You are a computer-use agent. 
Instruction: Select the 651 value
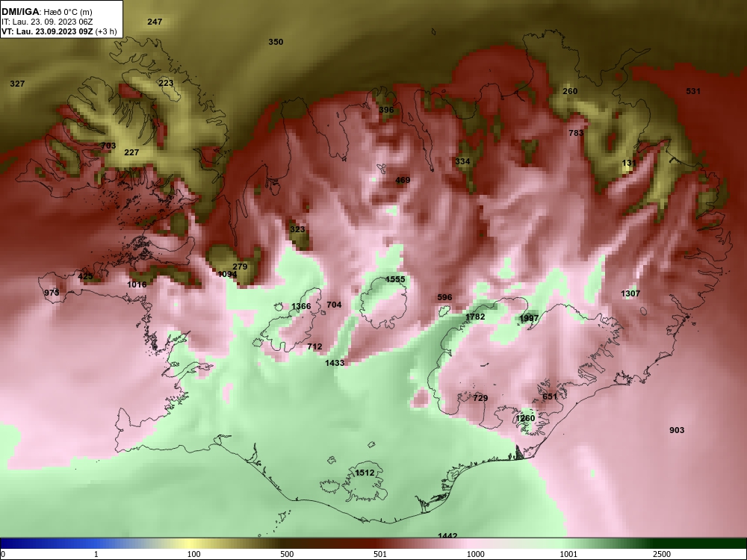(550, 396)
